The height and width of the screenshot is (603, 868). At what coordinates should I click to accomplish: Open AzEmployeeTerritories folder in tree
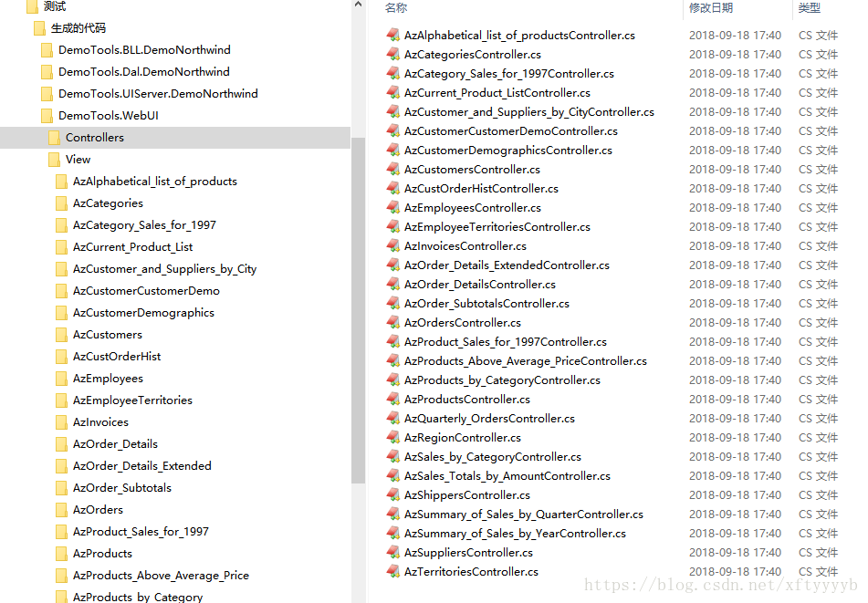pyautogui.click(x=133, y=400)
